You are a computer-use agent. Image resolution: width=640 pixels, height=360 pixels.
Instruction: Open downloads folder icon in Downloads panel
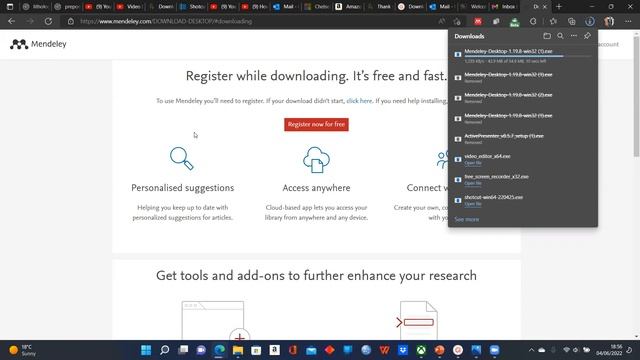click(547, 36)
